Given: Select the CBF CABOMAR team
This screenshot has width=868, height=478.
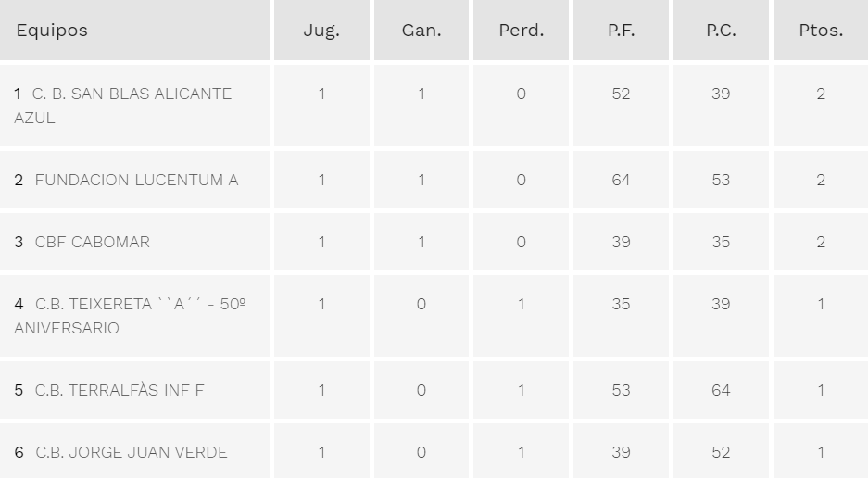Looking at the screenshot, I should (x=92, y=242).
